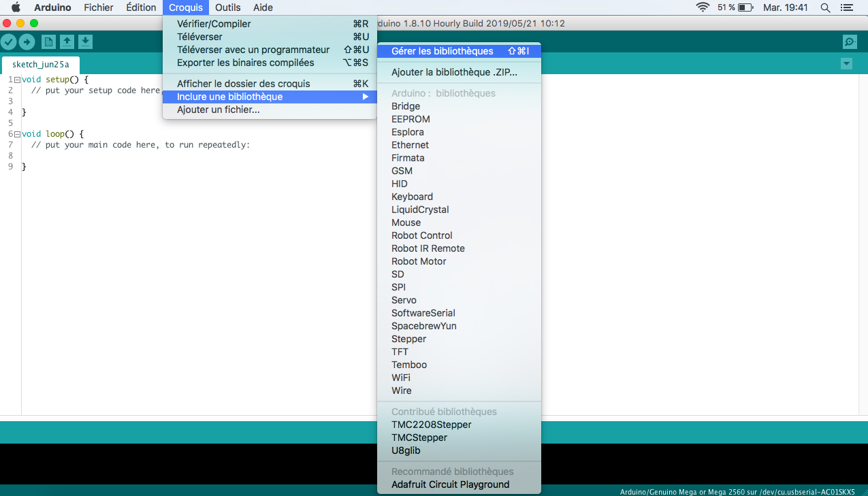Select Ajouter un fichier...
The height and width of the screenshot is (496, 868).
[270, 110]
